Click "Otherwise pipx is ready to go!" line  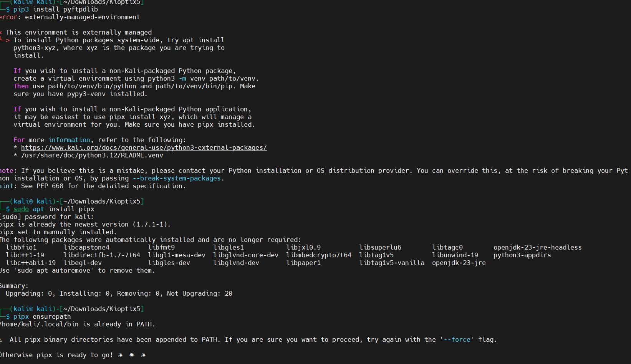(73, 355)
